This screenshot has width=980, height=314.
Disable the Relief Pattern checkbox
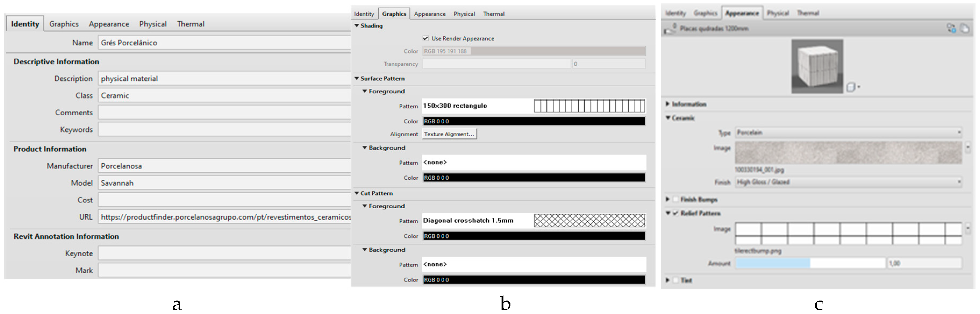[676, 213]
